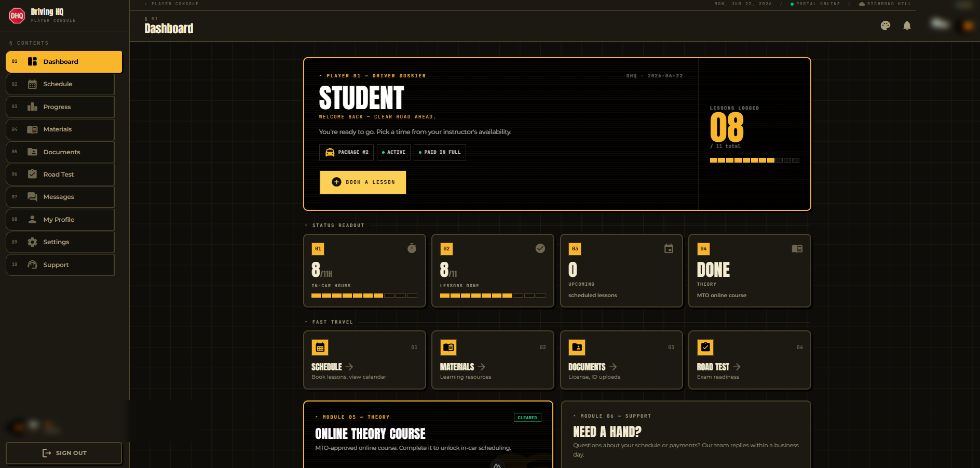The width and height of the screenshot is (980, 468).
Task: Follow the Road Test fast travel link
Action: coord(750,360)
